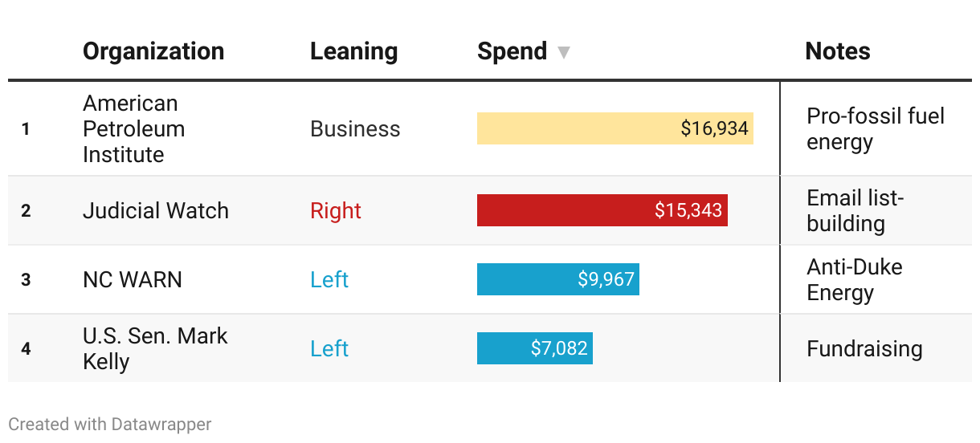This screenshot has height=443, width=980.
Task: Click Left leaning label for NC WARN
Action: pyautogui.click(x=329, y=279)
